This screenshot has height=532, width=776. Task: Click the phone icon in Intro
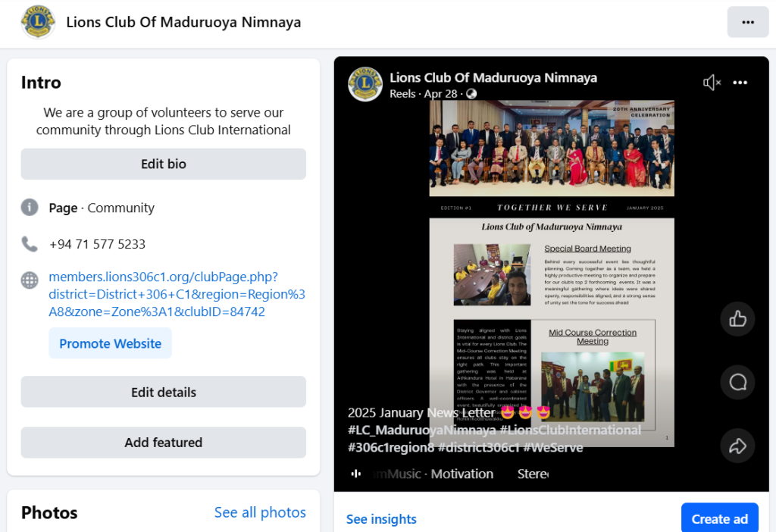tap(30, 244)
